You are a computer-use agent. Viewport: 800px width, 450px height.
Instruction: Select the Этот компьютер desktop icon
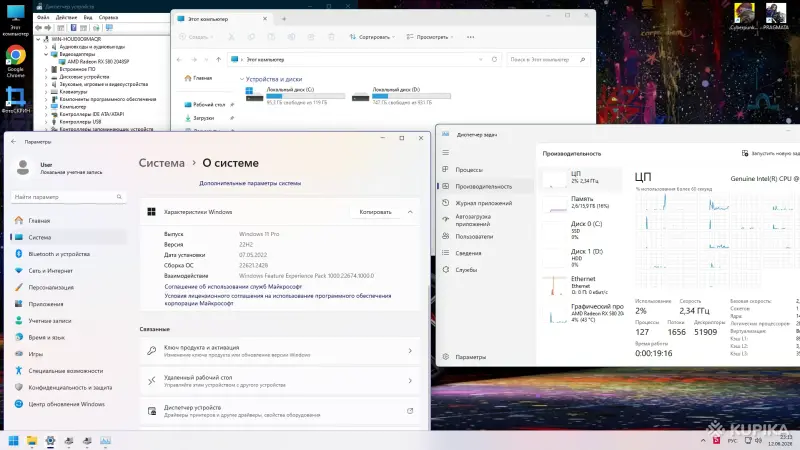pos(15,19)
